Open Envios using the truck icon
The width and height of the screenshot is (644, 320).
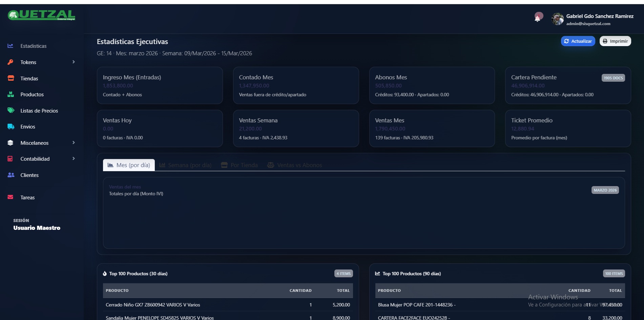10,126
